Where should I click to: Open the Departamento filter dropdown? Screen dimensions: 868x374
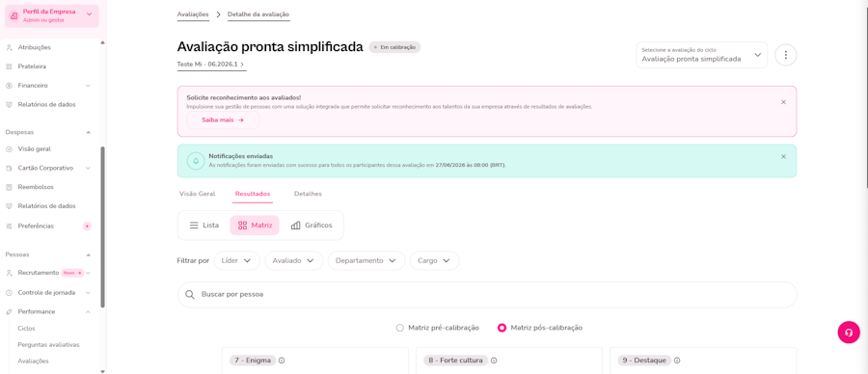point(366,260)
